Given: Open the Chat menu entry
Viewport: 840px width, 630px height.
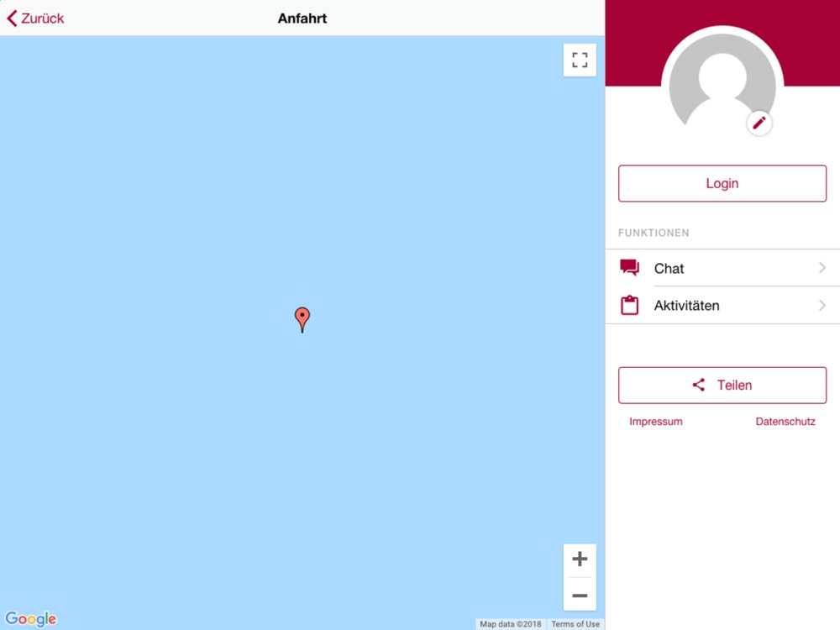Looking at the screenshot, I should coord(722,268).
